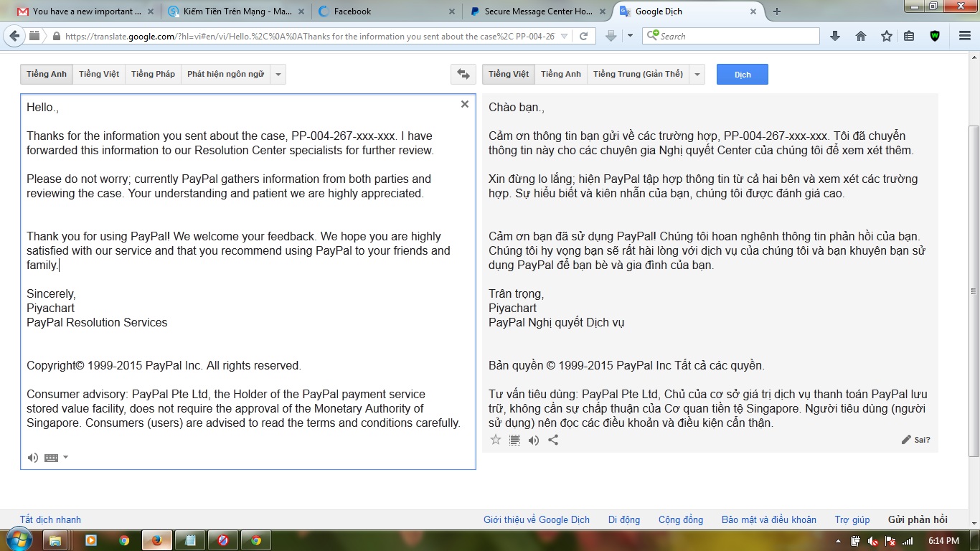
Task: Click the Sai? suggest-an-edit pencil
Action: pos(916,440)
